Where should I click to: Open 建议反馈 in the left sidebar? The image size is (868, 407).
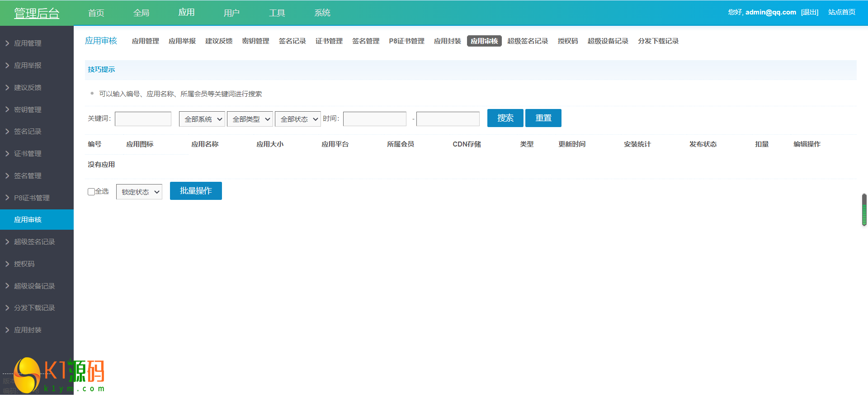(28, 88)
